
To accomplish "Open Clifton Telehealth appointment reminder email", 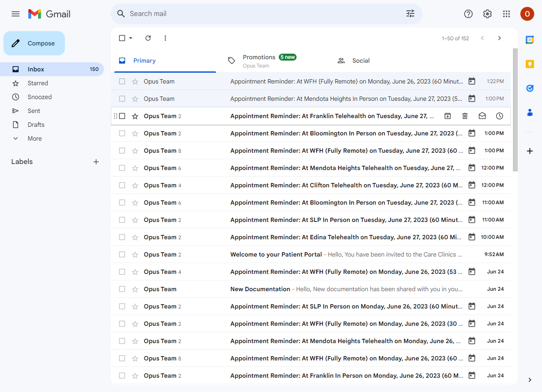I will pyautogui.click(x=311, y=185).
